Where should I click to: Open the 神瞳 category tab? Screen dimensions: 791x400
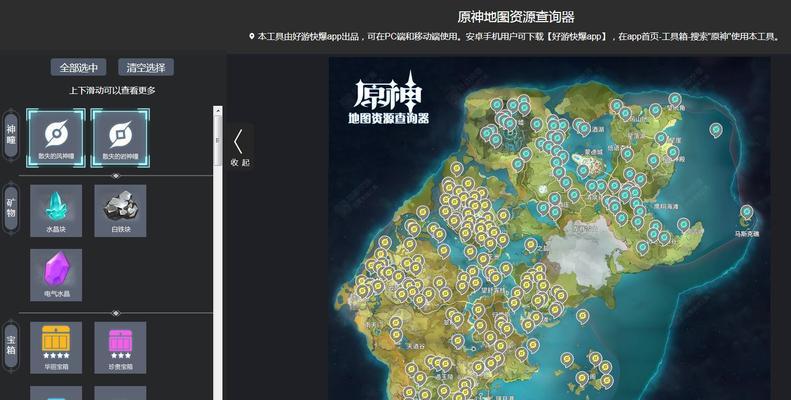coord(11,135)
